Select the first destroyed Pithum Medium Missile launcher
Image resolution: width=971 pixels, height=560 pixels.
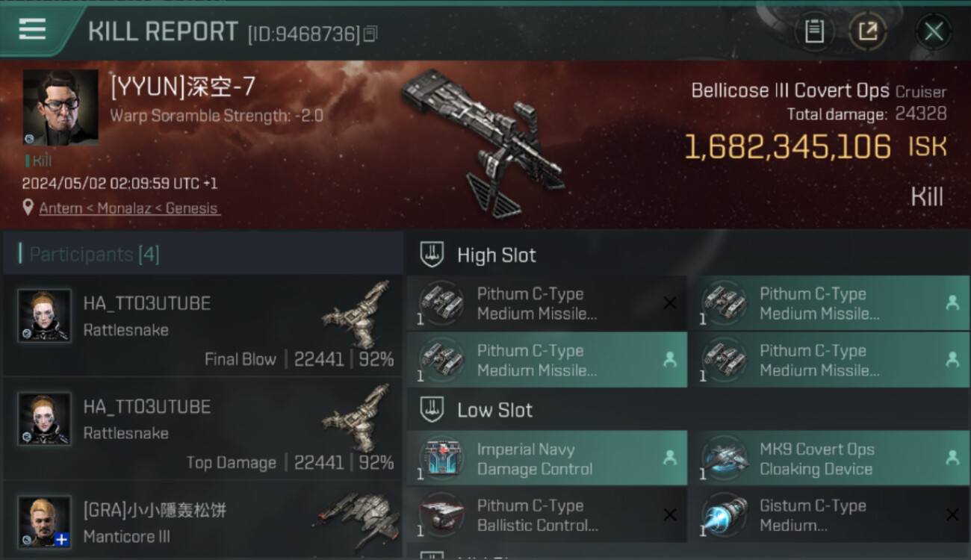pos(547,303)
